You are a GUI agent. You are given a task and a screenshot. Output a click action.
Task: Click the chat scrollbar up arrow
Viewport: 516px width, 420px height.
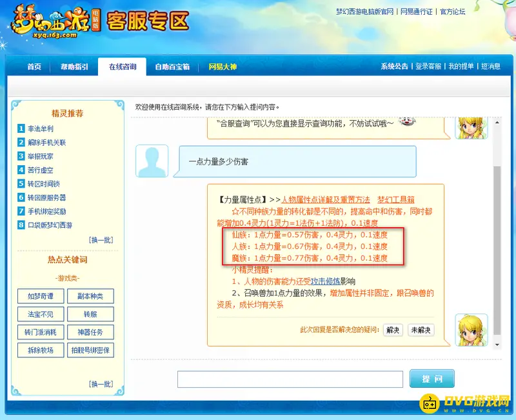pos(497,123)
